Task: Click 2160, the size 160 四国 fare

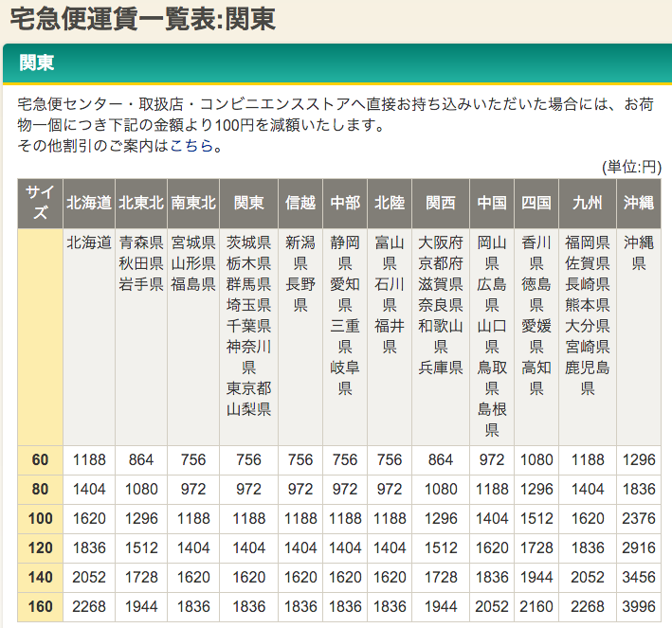Action: tap(536, 606)
